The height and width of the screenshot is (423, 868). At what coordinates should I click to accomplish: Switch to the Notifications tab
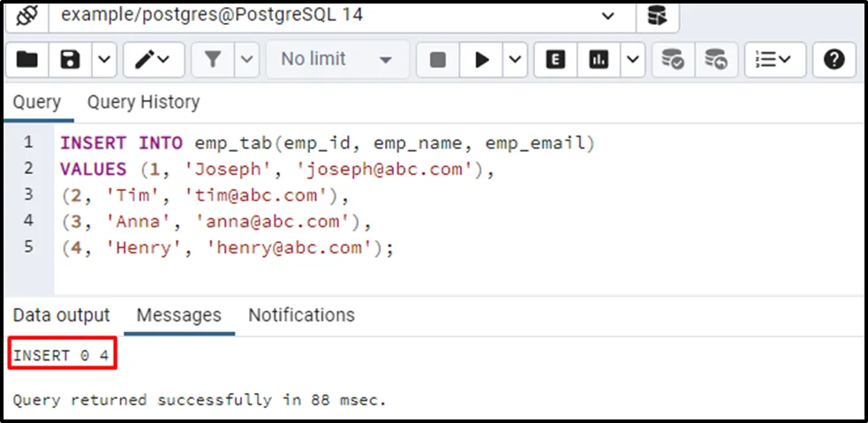pyautogui.click(x=301, y=315)
